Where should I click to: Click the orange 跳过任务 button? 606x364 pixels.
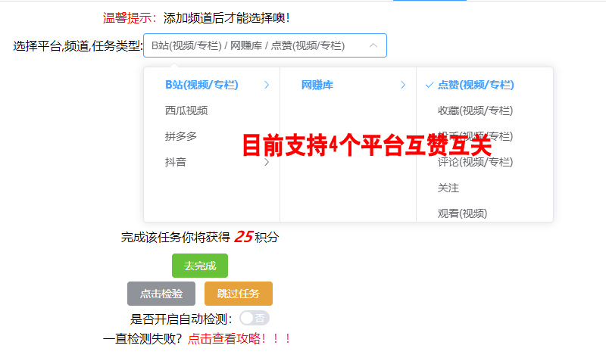239,294
